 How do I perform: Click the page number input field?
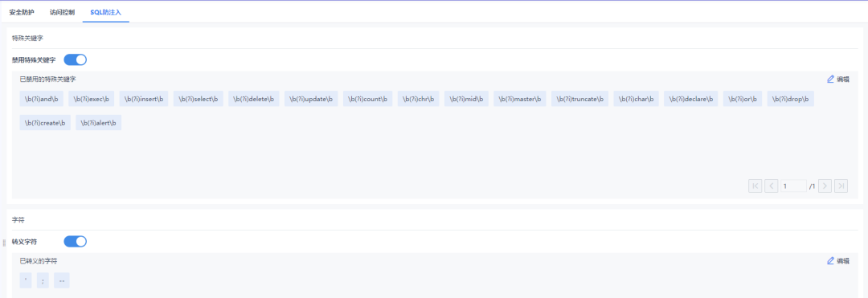(793, 186)
